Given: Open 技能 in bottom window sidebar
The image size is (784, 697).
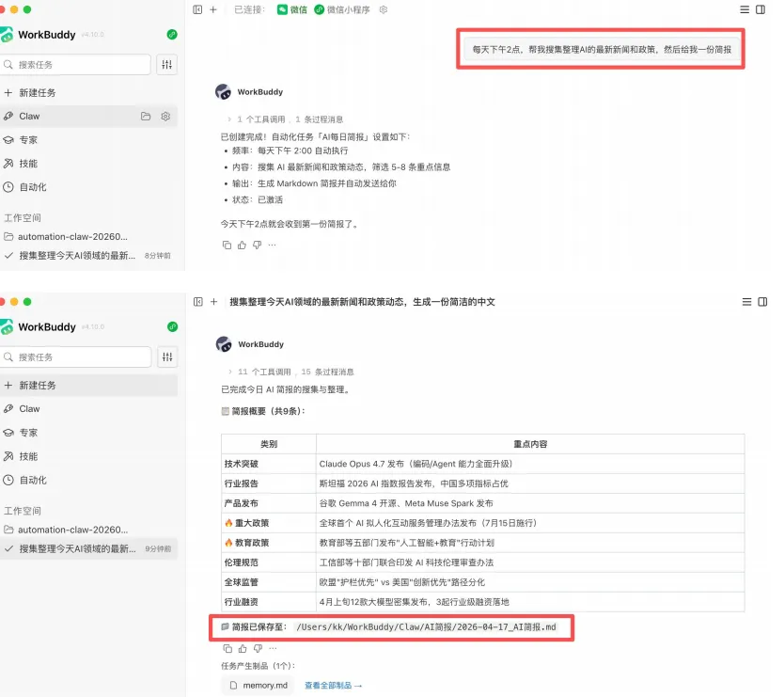Looking at the screenshot, I should tap(89, 456).
